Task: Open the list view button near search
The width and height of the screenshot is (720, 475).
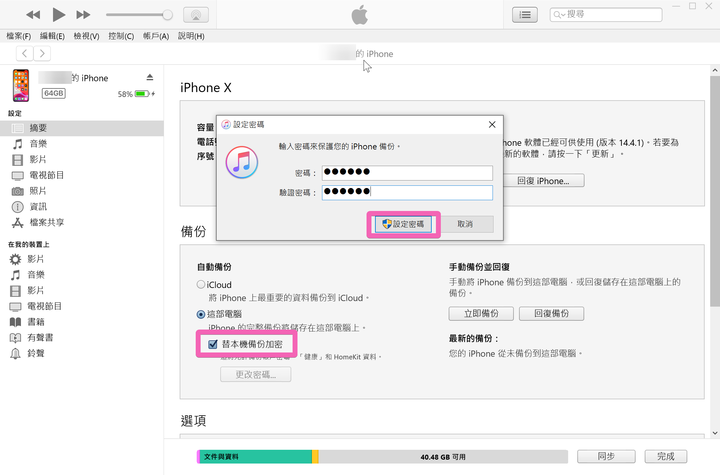Action: (x=525, y=15)
